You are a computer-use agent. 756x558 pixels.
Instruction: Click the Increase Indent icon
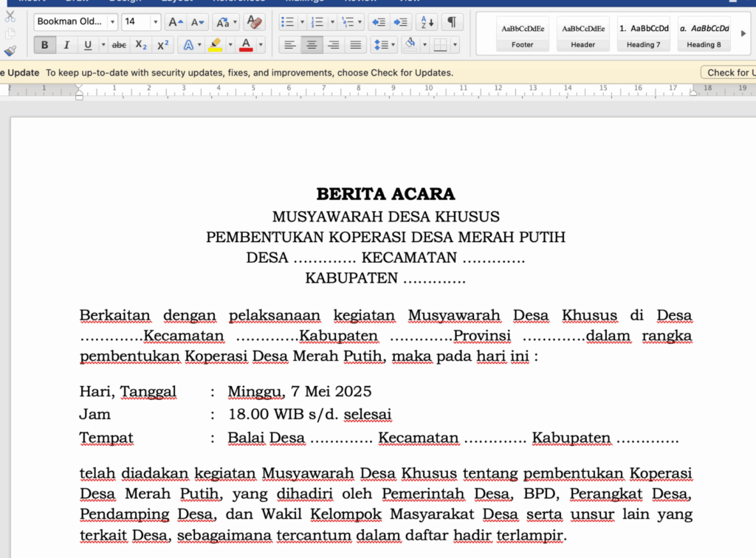(x=400, y=22)
